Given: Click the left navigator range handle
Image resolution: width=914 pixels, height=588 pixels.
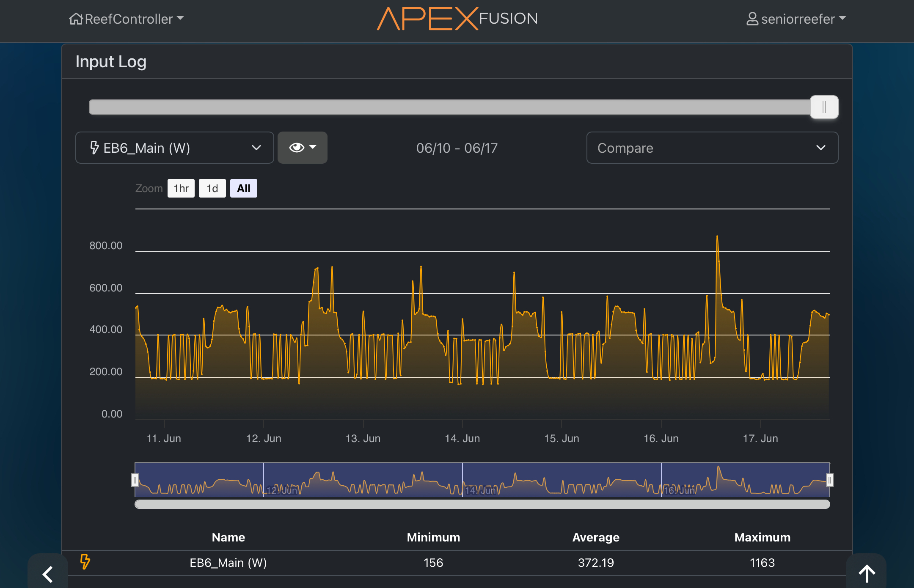Looking at the screenshot, I should click(x=135, y=480).
